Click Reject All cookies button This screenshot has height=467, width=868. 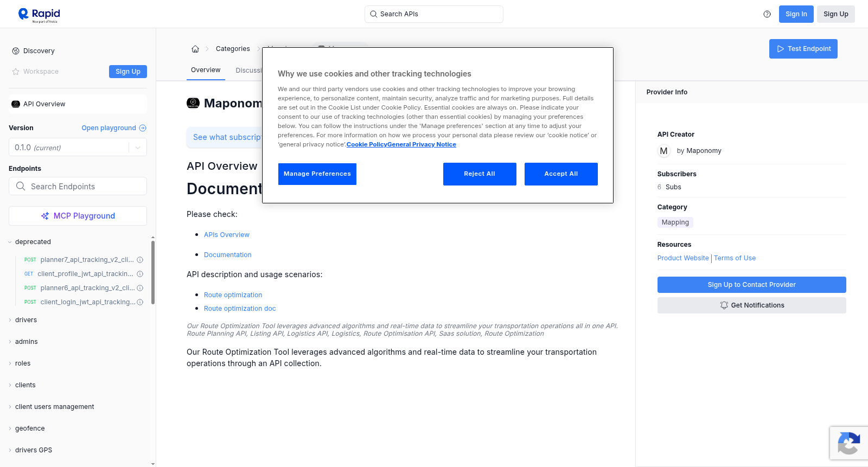click(480, 174)
